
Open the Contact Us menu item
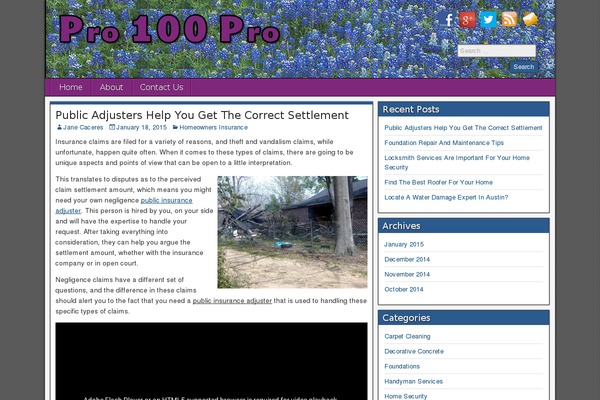coord(161,87)
